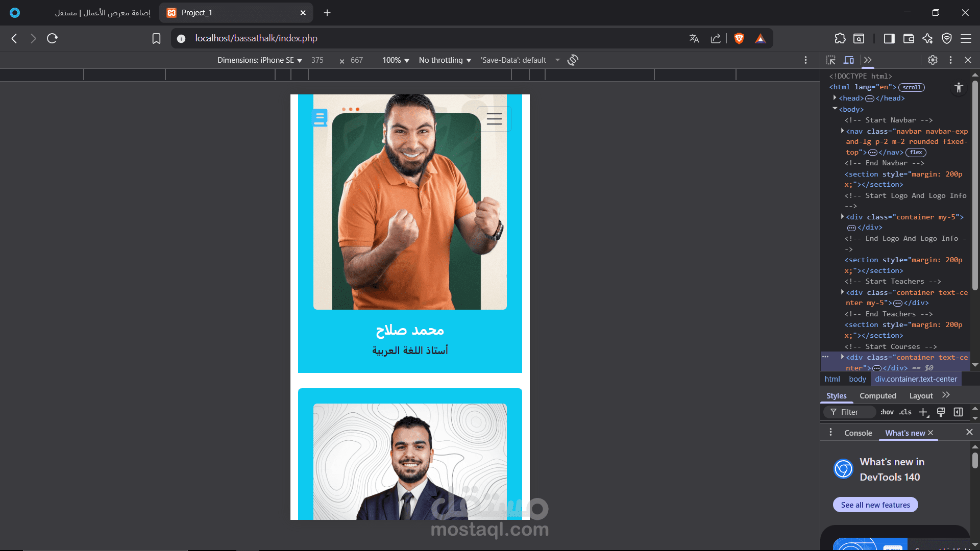980x551 pixels.
Task: Open the Brave Wallet icon
Action: [909, 38]
